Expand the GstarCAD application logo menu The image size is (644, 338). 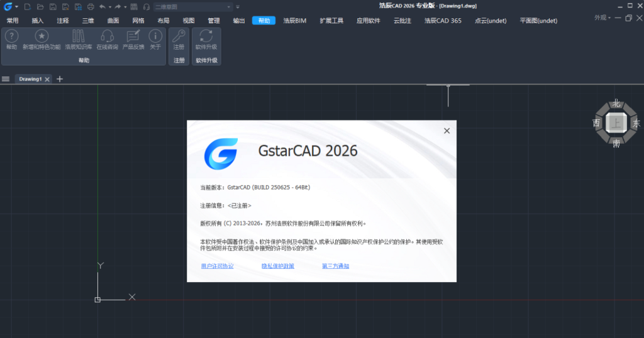8,6
